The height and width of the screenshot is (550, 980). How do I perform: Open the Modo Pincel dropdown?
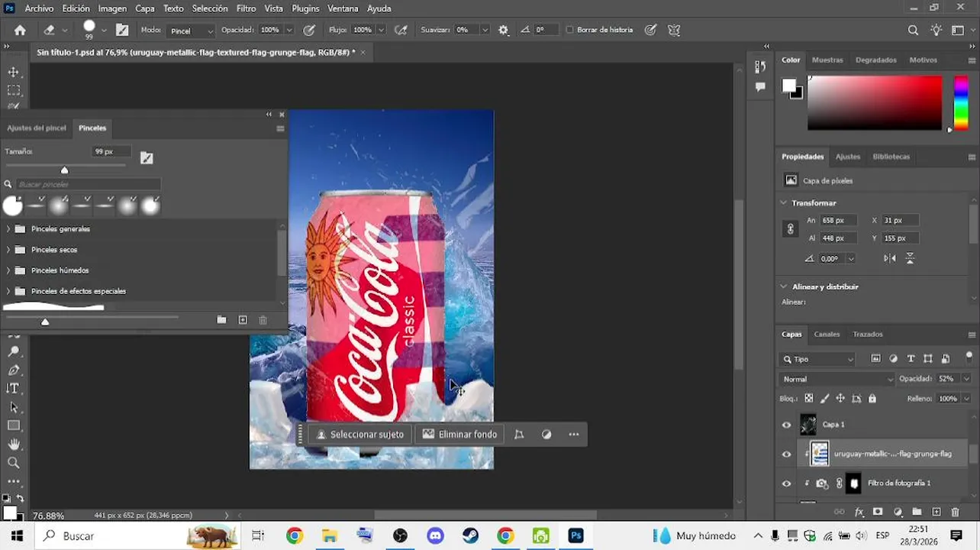click(191, 31)
